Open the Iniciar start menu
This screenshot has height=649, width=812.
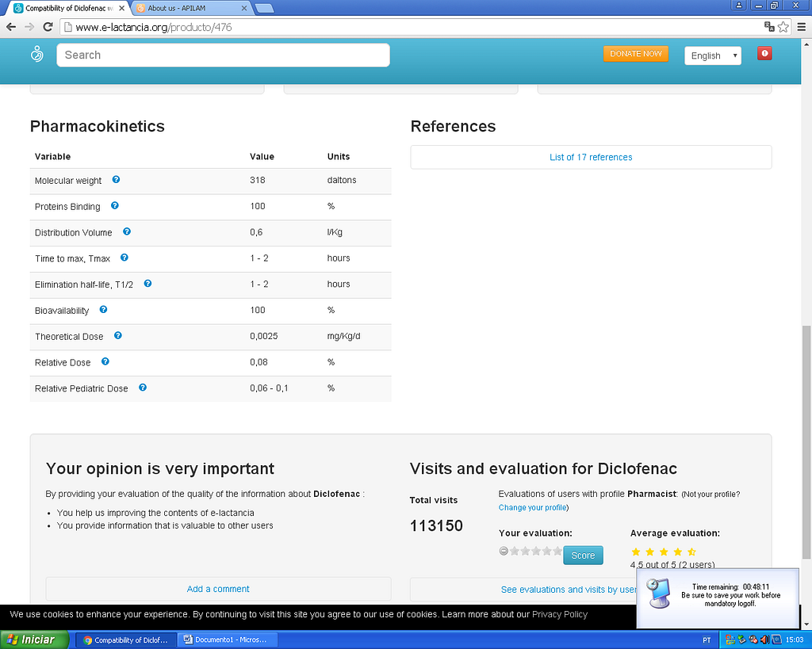coord(34,639)
